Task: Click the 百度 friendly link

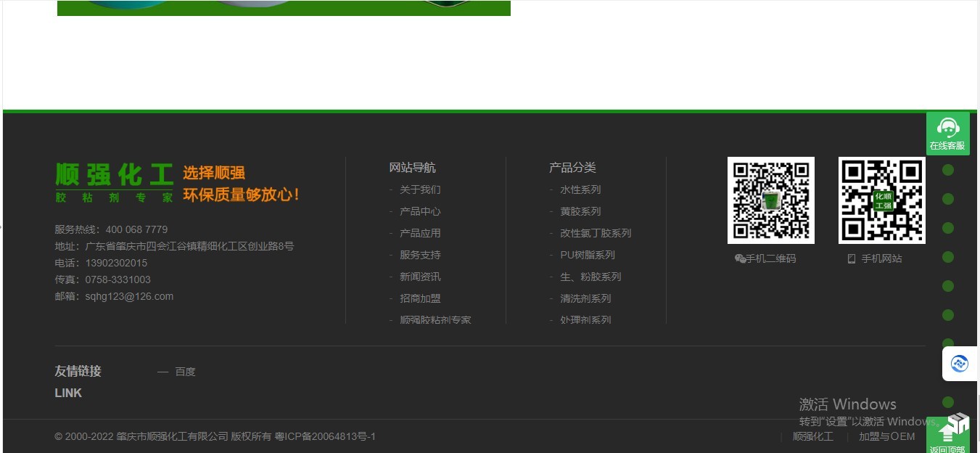Action: point(185,372)
